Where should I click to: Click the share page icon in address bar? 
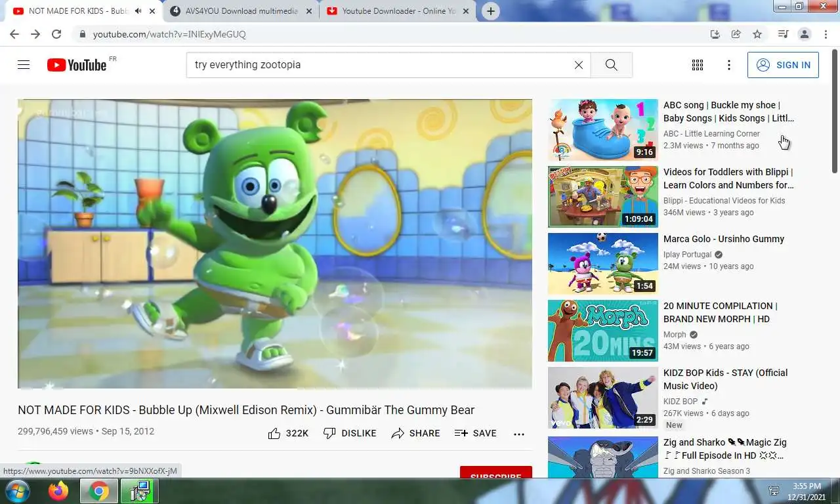pos(736,34)
